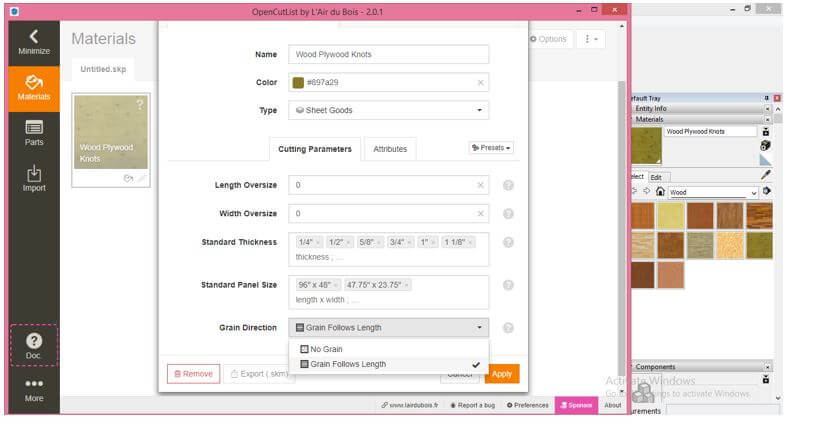Viewport: 817px width, 426px height.
Task: Switch to the Cutting Parameters tab
Action: (x=315, y=149)
